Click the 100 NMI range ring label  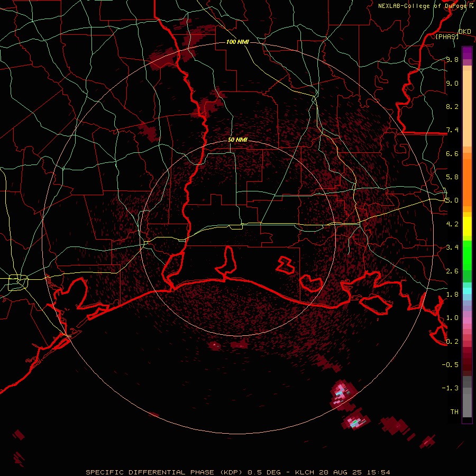237,42
